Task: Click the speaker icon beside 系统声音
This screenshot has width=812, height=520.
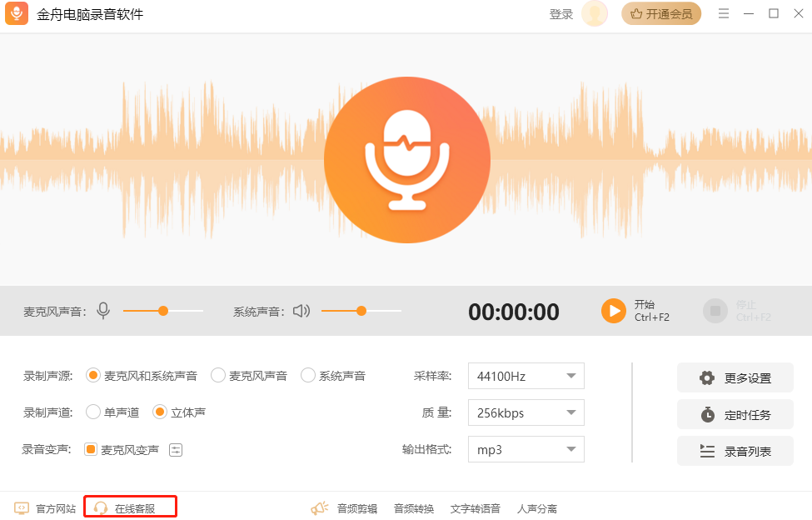Action: (x=300, y=310)
